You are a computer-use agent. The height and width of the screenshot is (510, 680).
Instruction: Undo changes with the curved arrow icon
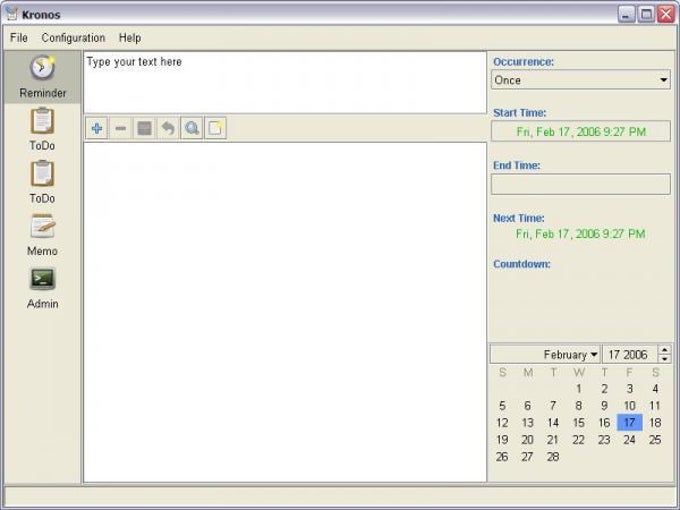pyautogui.click(x=168, y=128)
